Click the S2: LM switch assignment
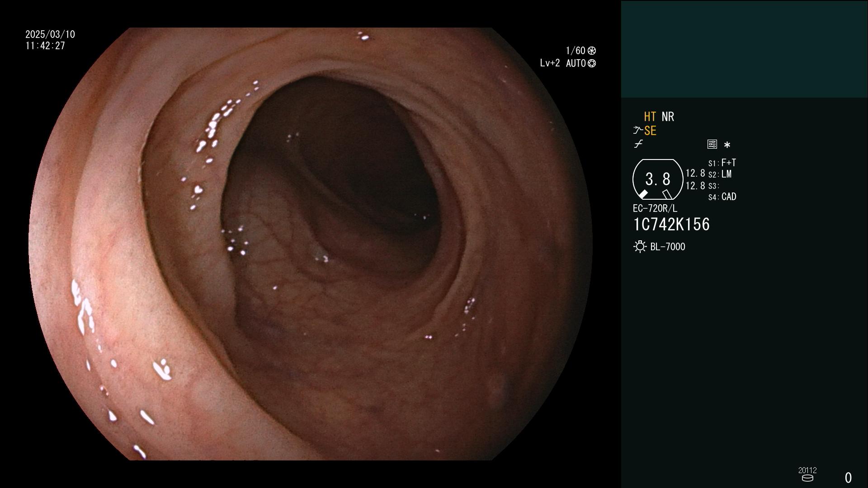Viewport: 868px width, 488px height. (x=720, y=174)
